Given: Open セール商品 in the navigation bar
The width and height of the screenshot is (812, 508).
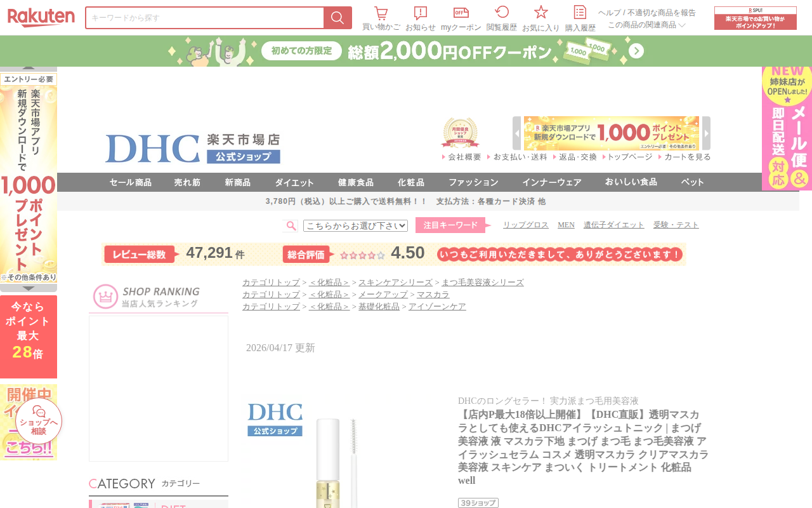Looking at the screenshot, I should 131,182.
